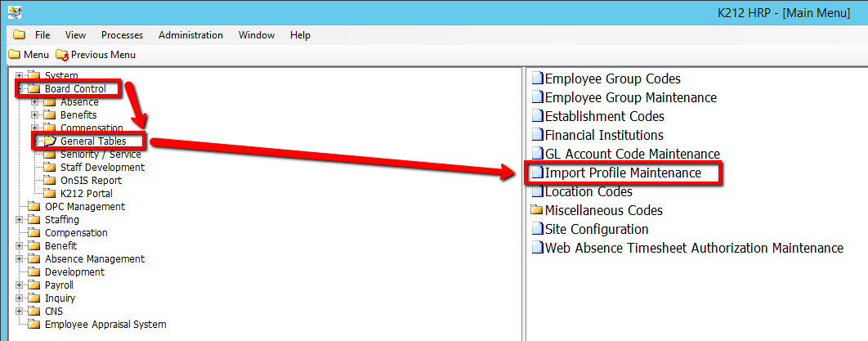Click the open General Tables folder icon
Screen dimensions: 868x341
click(x=50, y=141)
